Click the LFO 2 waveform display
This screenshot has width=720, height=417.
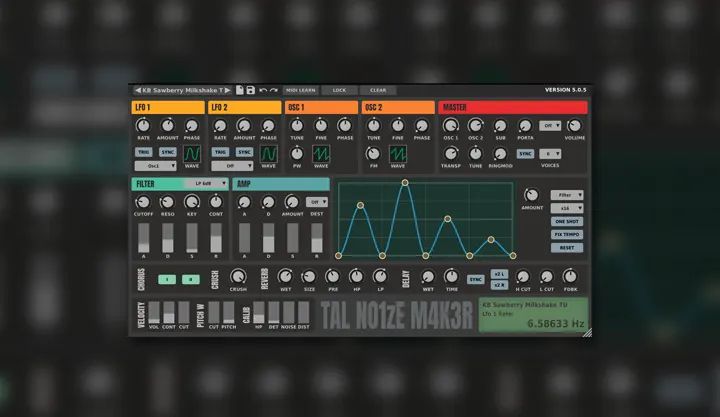coord(269,153)
